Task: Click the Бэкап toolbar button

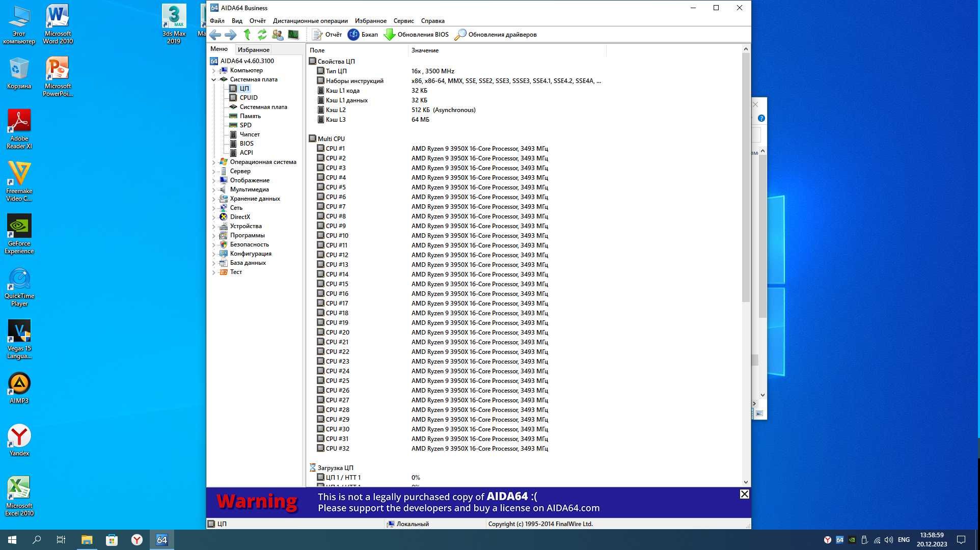Action: [363, 35]
